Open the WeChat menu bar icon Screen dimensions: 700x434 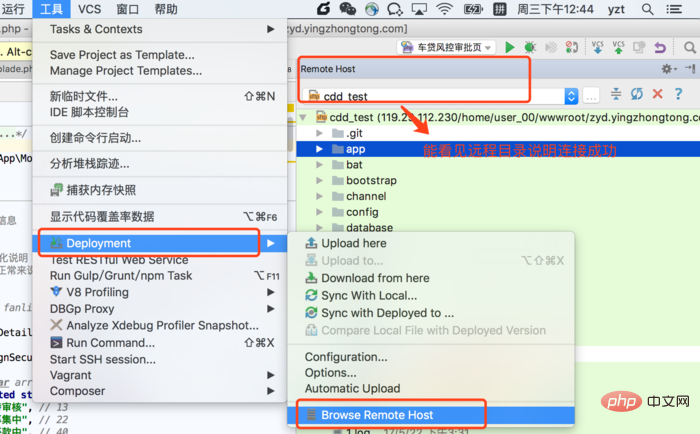(x=348, y=9)
